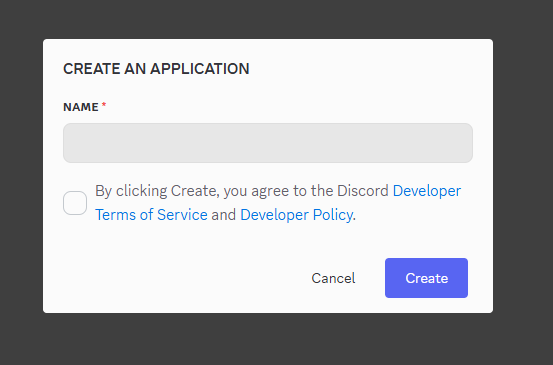Accept the Discord developer agreement box
Image resolution: width=553 pixels, height=365 pixels.
[75, 203]
